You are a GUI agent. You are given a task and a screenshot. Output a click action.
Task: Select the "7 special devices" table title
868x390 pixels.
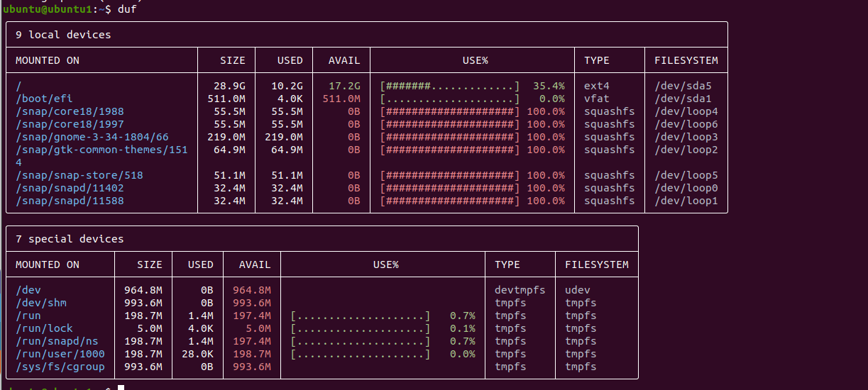pos(70,239)
